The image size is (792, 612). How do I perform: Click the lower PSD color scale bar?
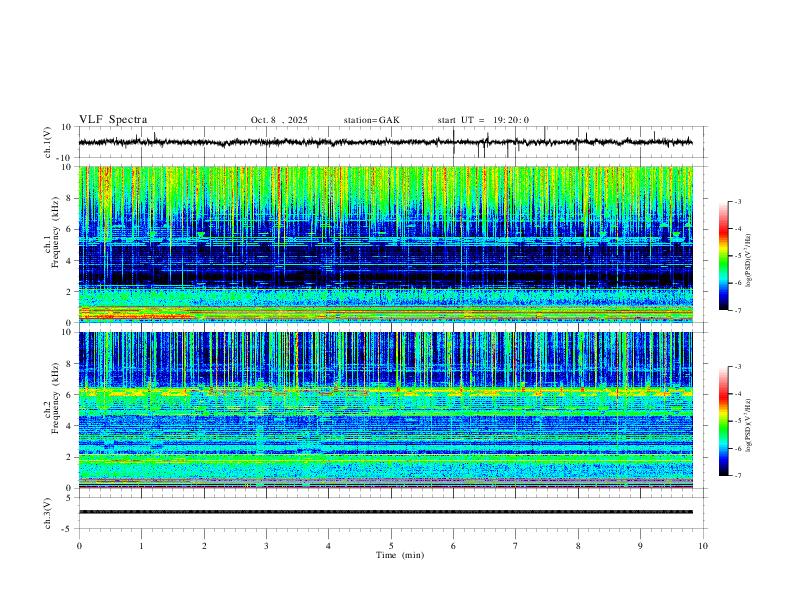pyautogui.click(x=724, y=421)
